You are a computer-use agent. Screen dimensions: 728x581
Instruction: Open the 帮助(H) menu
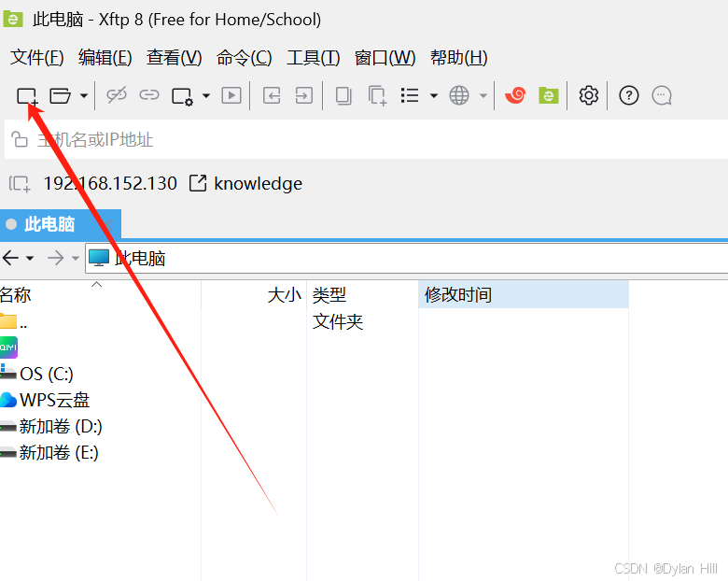click(458, 58)
